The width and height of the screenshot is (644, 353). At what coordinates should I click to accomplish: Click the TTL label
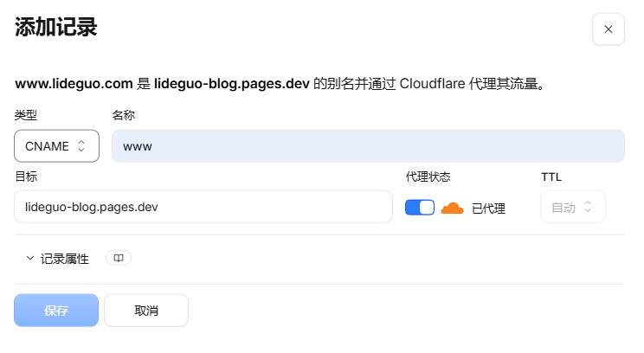[551, 176]
